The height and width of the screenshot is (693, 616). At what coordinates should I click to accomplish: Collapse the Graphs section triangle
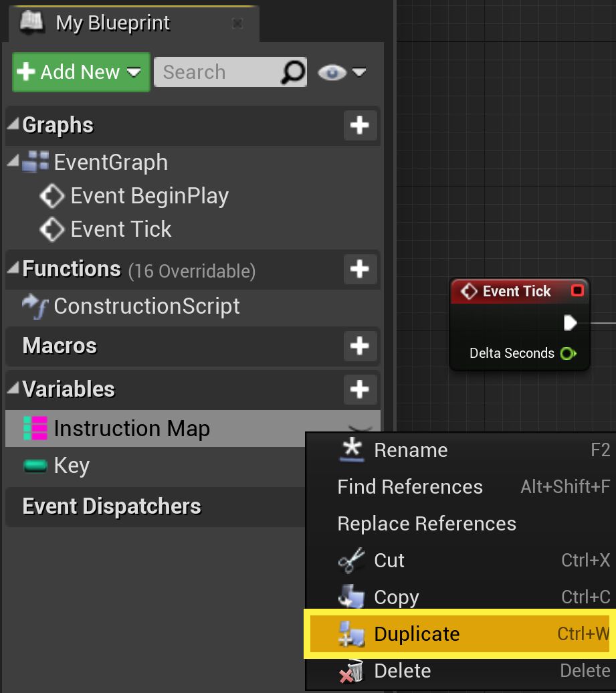point(13,124)
